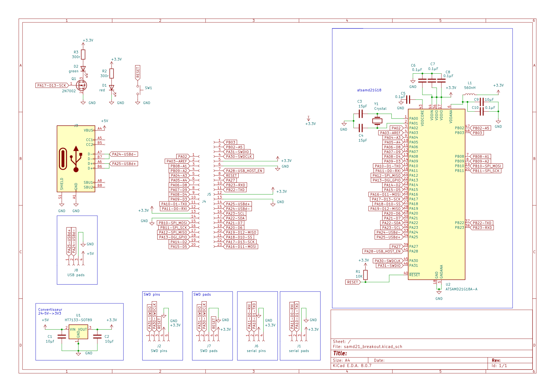Click the SWD pads box title

click(202, 294)
